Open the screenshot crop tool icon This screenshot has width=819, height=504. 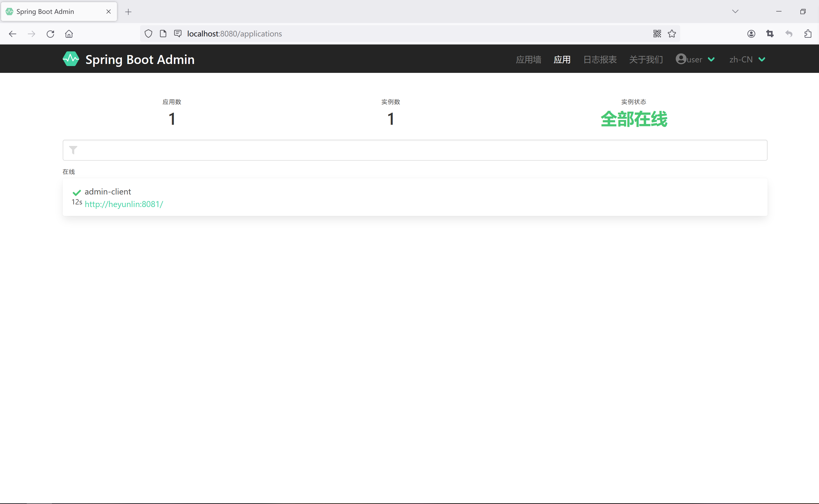770,34
